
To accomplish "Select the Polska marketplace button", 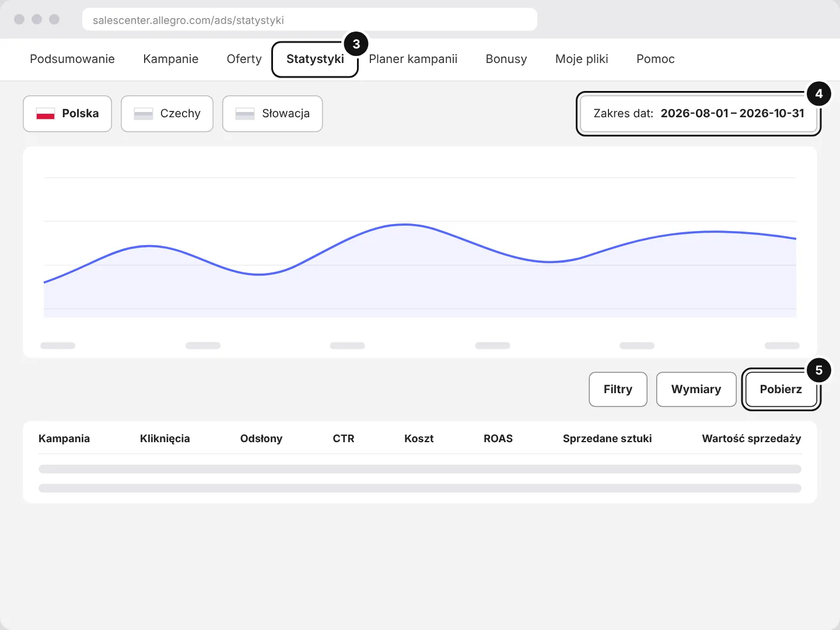I will 67,114.
